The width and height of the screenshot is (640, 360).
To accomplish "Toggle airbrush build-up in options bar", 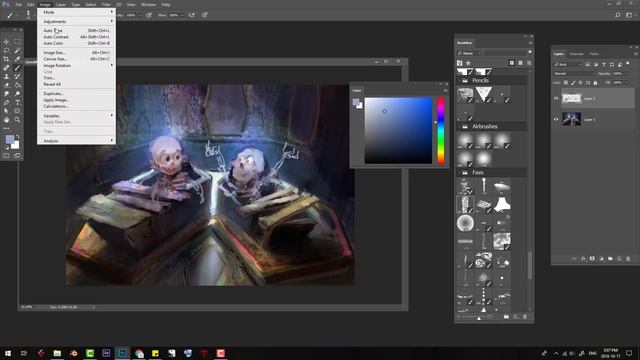I will point(191,15).
